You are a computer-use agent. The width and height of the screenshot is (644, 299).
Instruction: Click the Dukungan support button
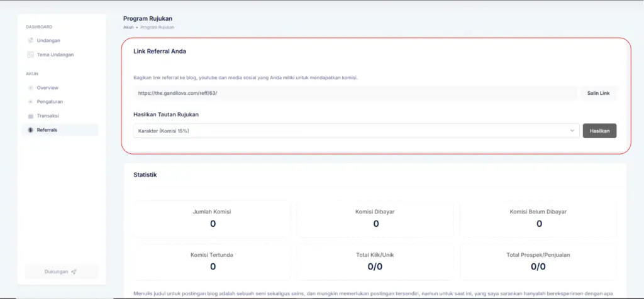(x=61, y=271)
